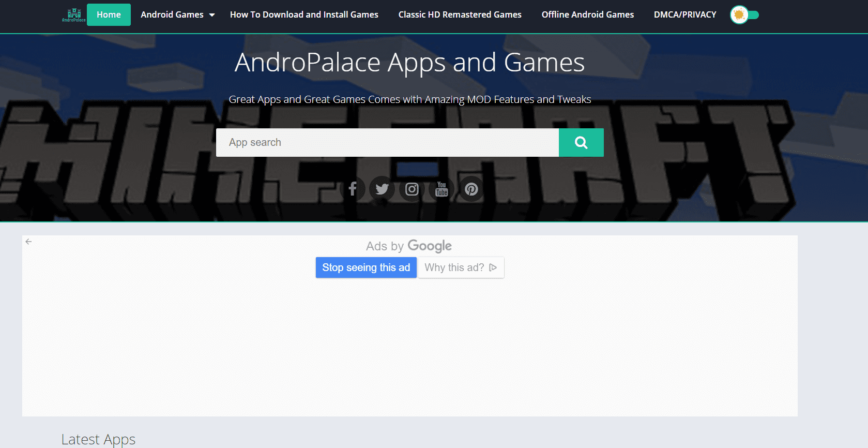Click the Ads by Google label
Image resolution: width=868 pixels, height=448 pixels.
(x=409, y=246)
